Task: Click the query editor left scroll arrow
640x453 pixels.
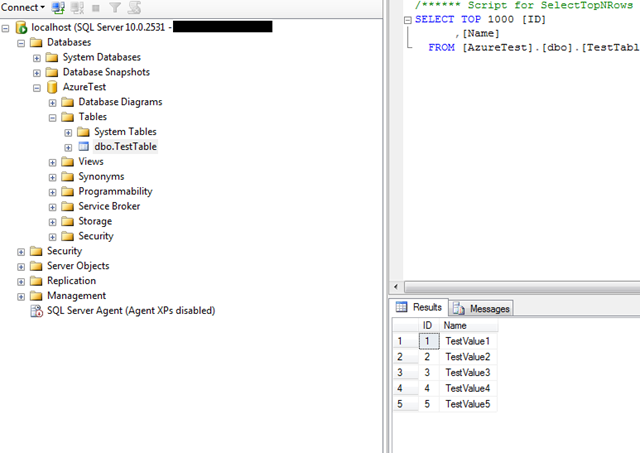Action: (396, 286)
